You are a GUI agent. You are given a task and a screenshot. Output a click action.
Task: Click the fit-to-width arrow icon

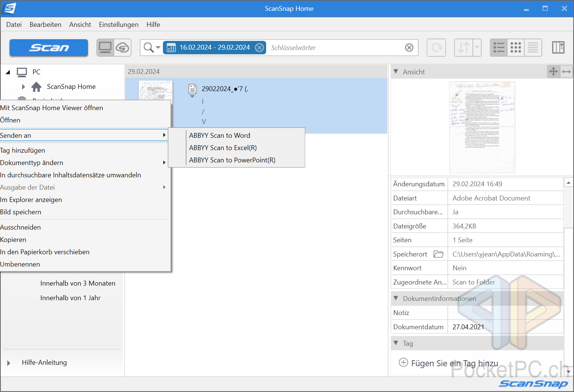(x=567, y=71)
